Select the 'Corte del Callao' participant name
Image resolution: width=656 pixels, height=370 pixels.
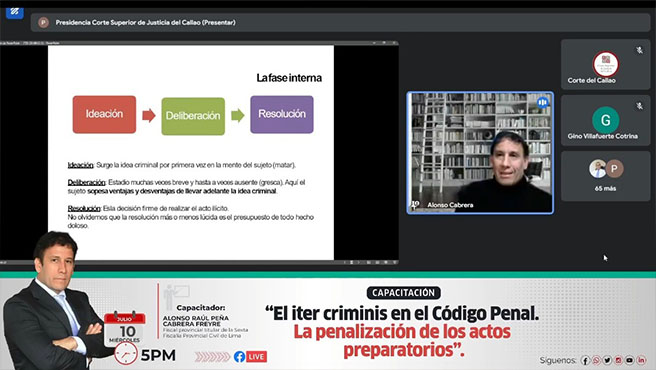coord(592,80)
